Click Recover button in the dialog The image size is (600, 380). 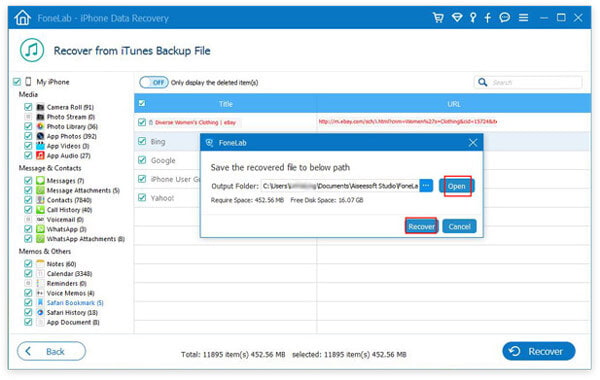click(x=421, y=226)
